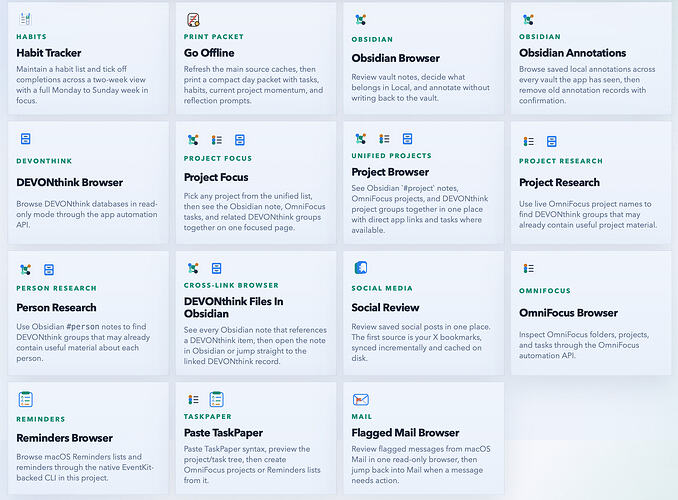Click the DEVONthink icon on Project Research card
Screen dimensions: 678x500
(552, 141)
